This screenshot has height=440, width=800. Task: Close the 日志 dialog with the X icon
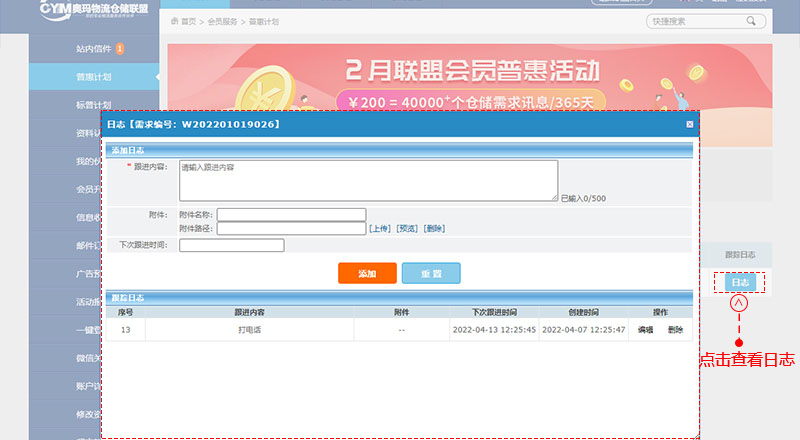689,124
